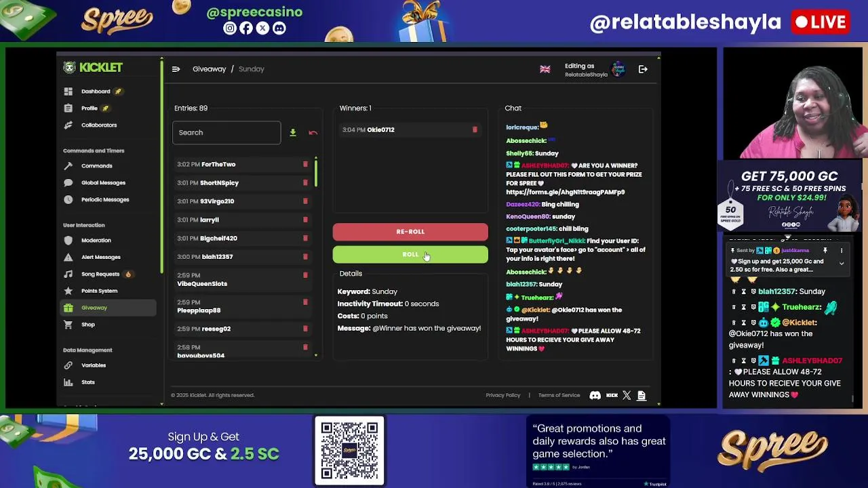The image size is (868, 488).
Task: Click the pinned message options dots icon
Action: coord(841,251)
